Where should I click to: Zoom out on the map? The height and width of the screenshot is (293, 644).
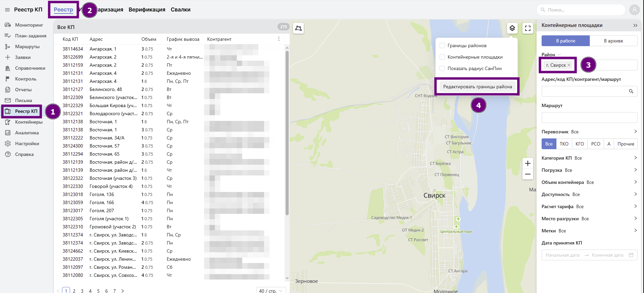(527, 174)
